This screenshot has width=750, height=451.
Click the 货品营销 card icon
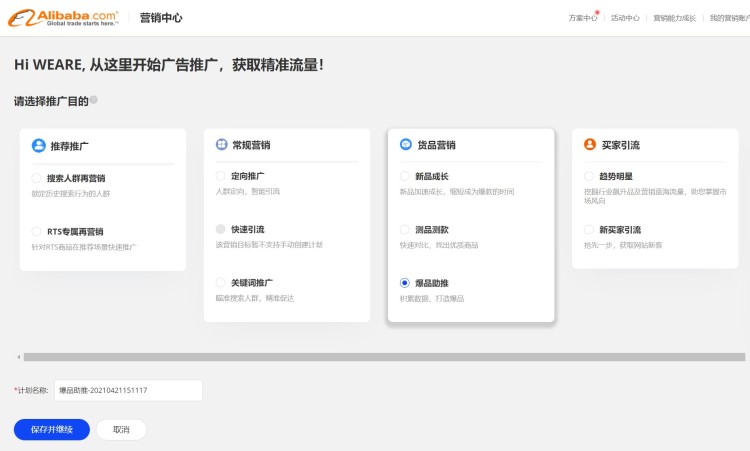(x=406, y=145)
